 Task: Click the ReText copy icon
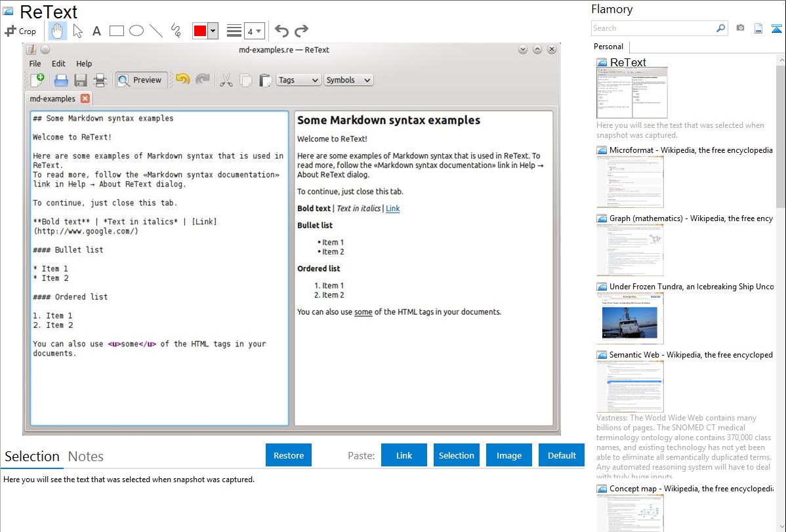pos(245,80)
